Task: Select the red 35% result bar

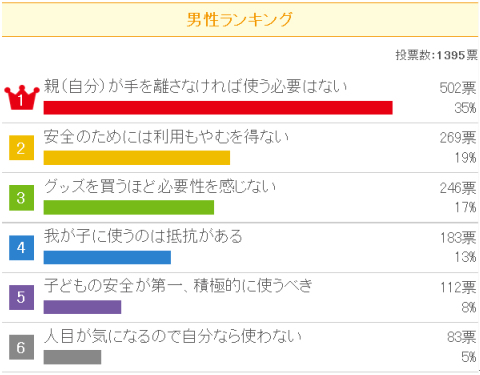Action: (x=218, y=108)
